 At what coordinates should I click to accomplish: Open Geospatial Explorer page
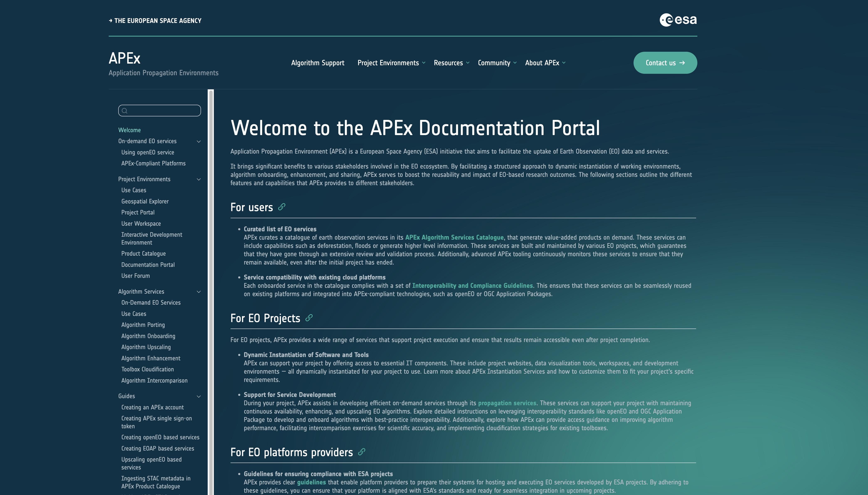tap(145, 202)
